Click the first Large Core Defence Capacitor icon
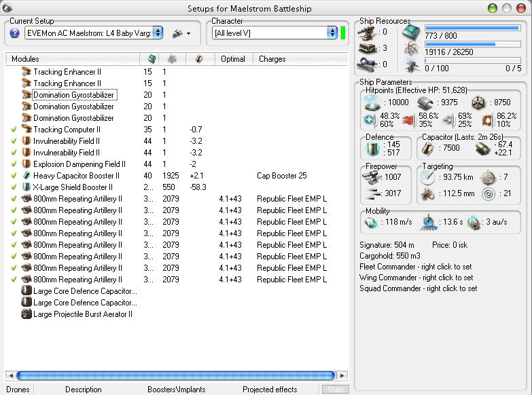 (x=26, y=291)
